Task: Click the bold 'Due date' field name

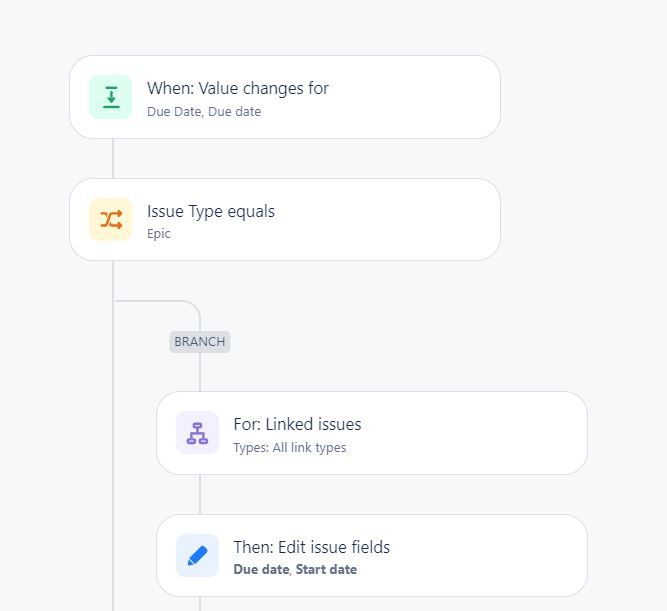Action: pos(262,569)
